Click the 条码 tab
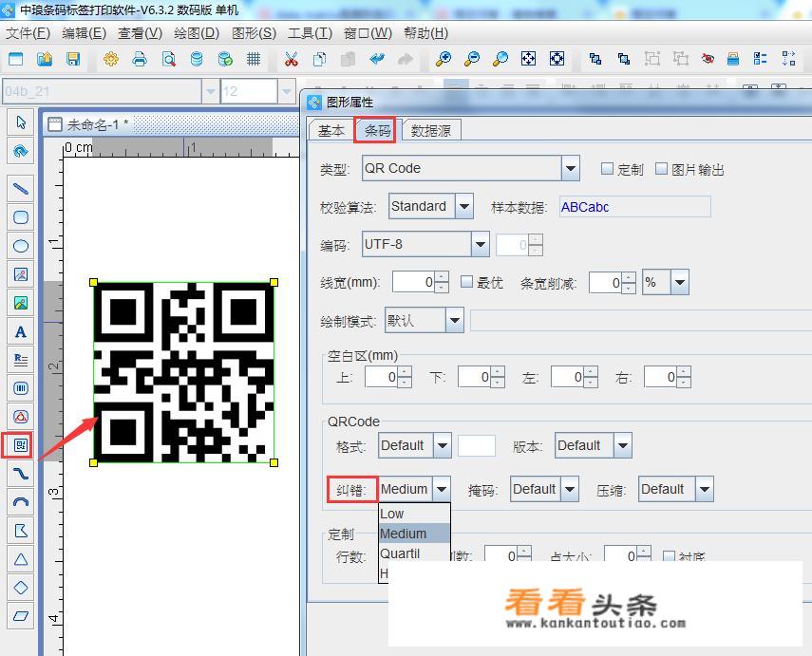812x656 pixels. 377,130
